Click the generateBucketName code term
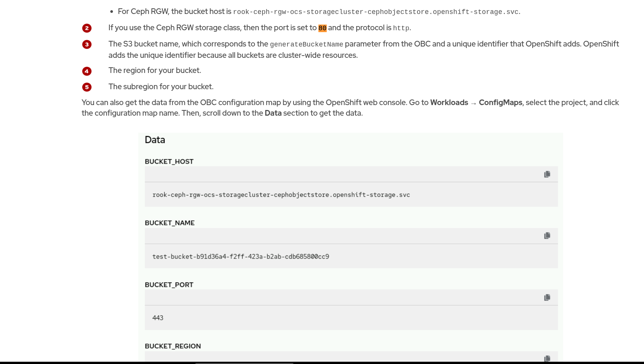The width and height of the screenshot is (644, 364). pos(306,45)
